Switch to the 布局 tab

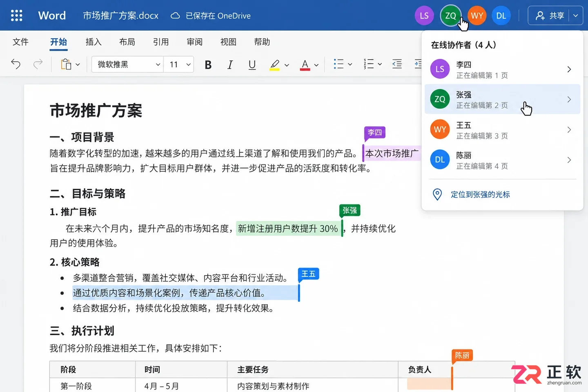click(x=127, y=42)
